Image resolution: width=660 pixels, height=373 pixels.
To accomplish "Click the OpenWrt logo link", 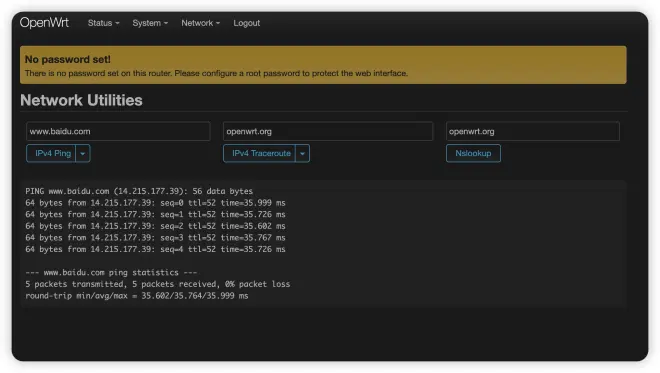I will tap(44, 22).
